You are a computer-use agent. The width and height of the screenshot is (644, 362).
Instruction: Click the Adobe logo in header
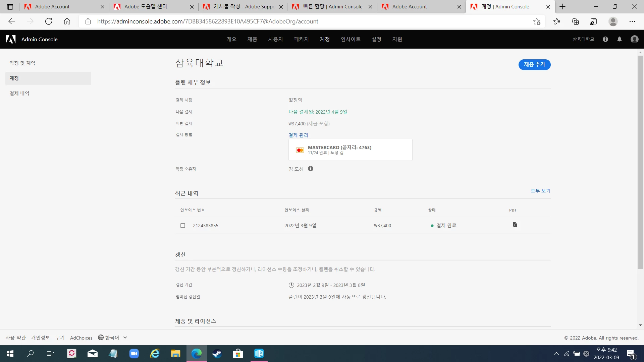(x=11, y=39)
